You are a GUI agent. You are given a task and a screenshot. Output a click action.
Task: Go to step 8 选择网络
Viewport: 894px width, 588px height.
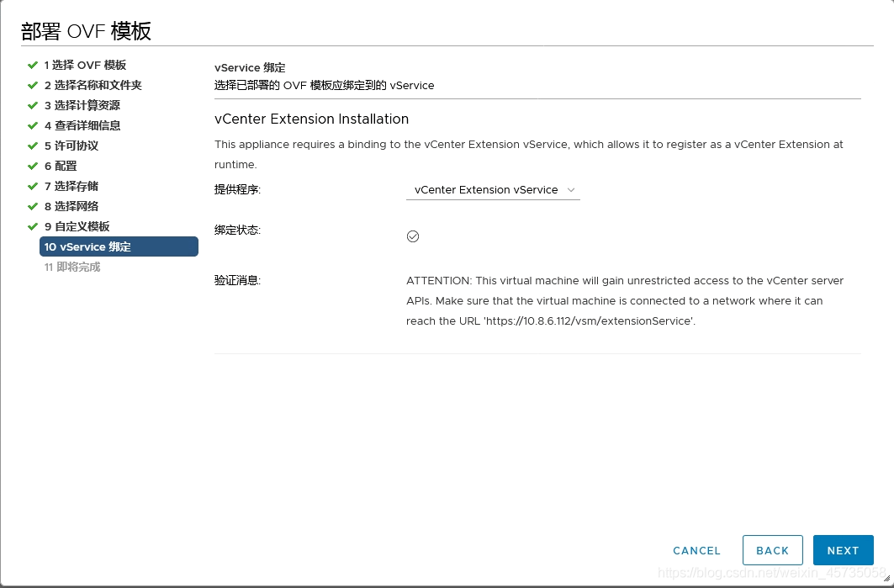click(71, 206)
